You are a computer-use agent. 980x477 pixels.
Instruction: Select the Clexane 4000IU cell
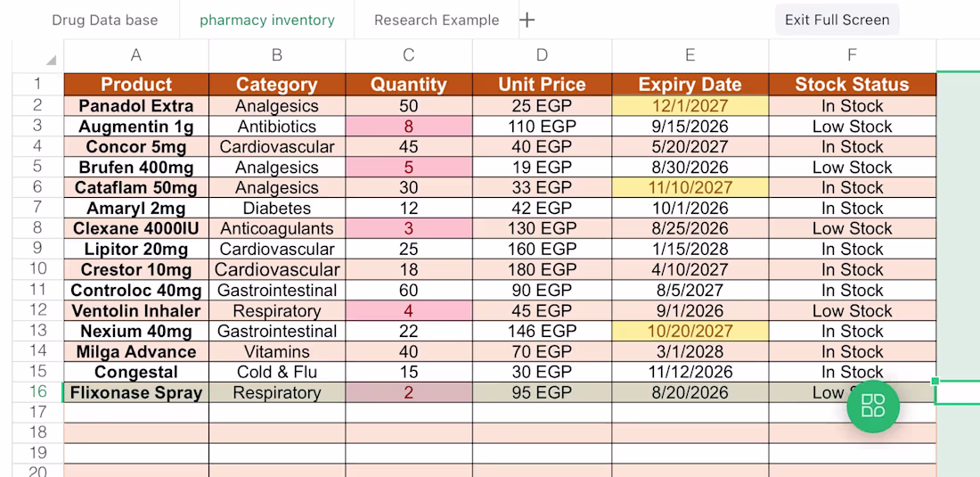pos(136,228)
